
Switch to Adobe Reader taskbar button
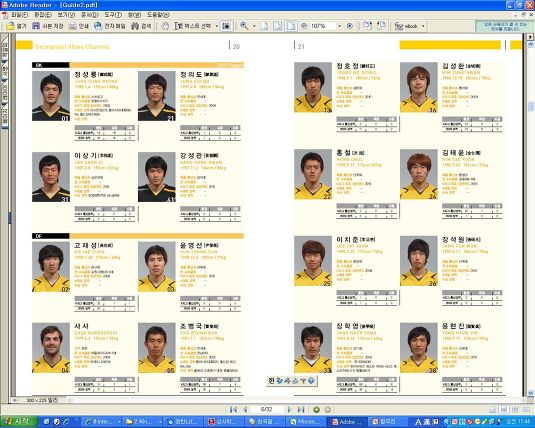[347, 422]
